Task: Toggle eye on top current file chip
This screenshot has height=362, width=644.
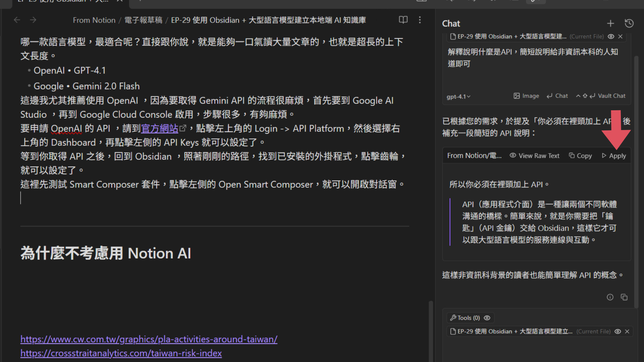Action: (x=611, y=37)
